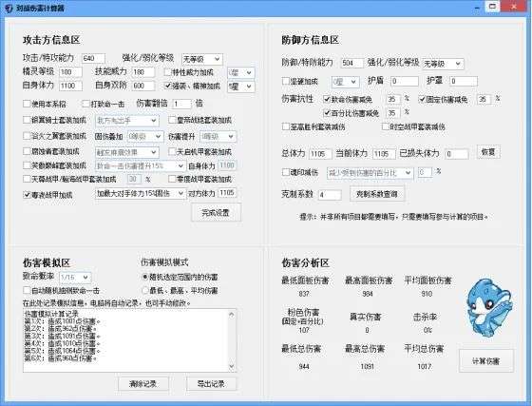Select the 最低、最高、平均伤害 radio option
Viewport: 532px width, 406px height.
145,291
